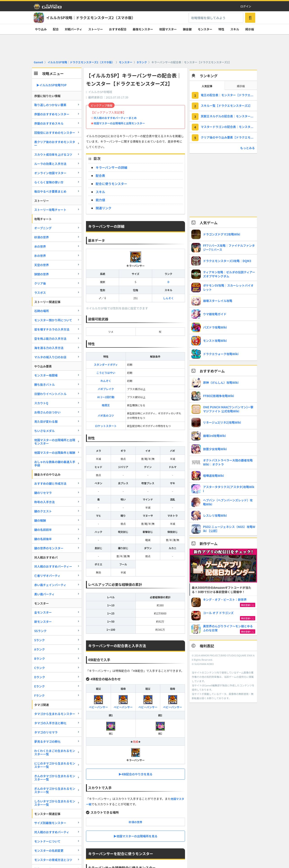Expand 取り返しのつかない要素 sidebar arrow
289x868 pixels.
(78, 105)
